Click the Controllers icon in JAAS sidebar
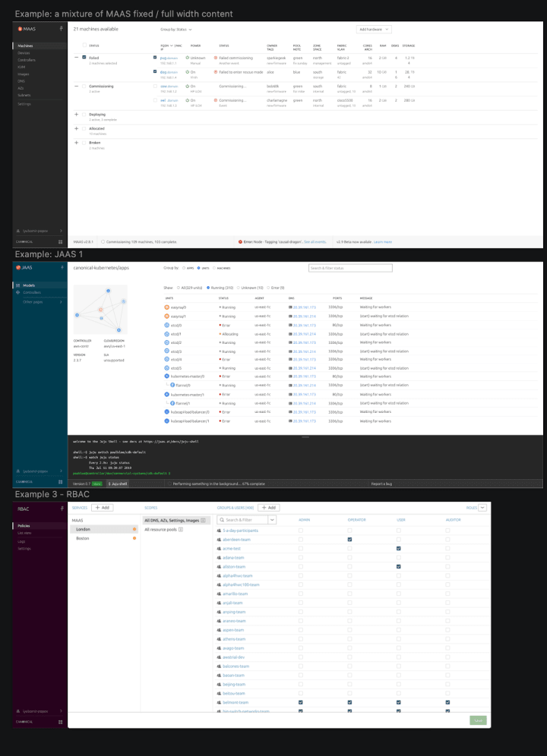 18,292
